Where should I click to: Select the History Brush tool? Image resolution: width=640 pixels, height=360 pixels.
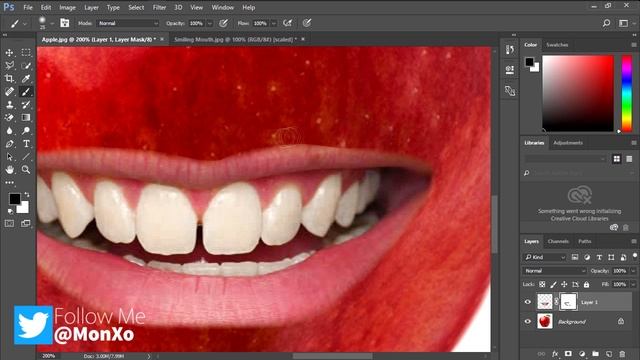26,104
